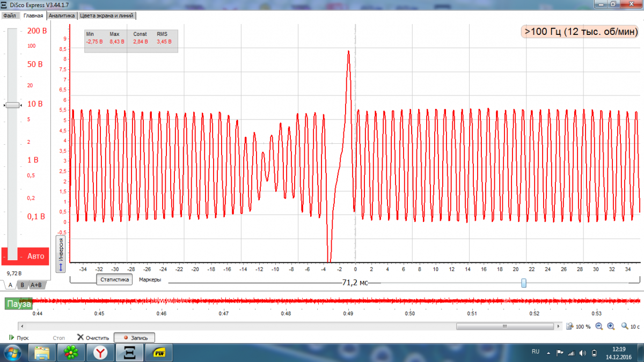The width and height of the screenshot is (644, 362).
Task: Open Windows Explorer from taskbar
Action: coord(42,352)
